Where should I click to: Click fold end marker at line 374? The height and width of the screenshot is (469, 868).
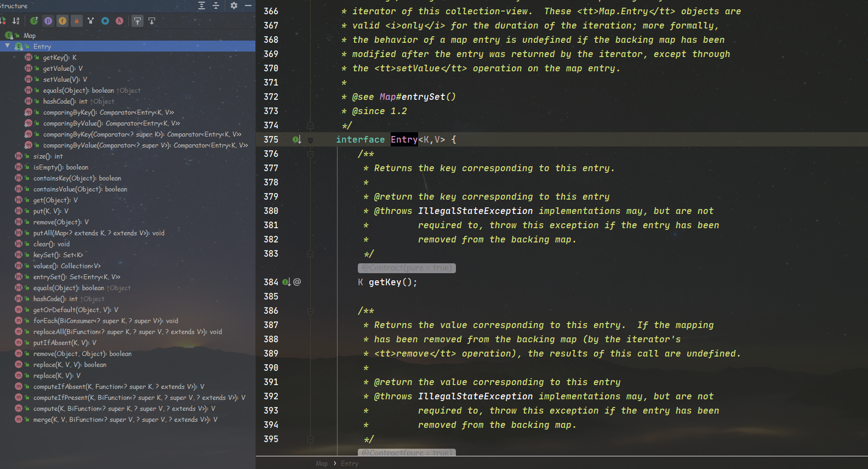coord(310,125)
